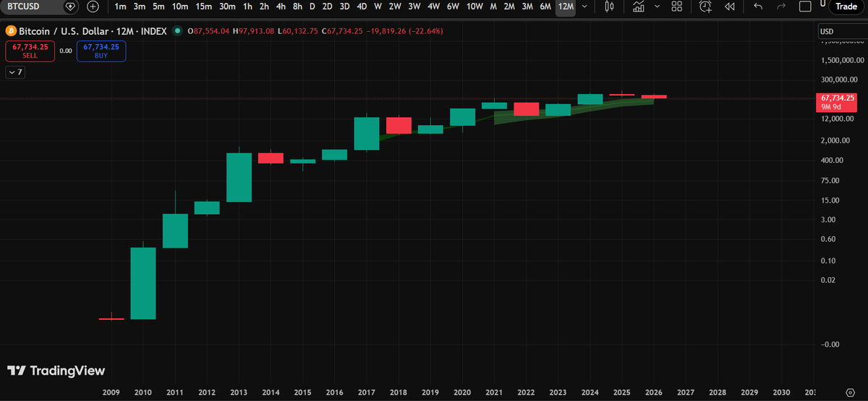Switch to daily D interval
Screen dimensions: 868x401
(312, 7)
